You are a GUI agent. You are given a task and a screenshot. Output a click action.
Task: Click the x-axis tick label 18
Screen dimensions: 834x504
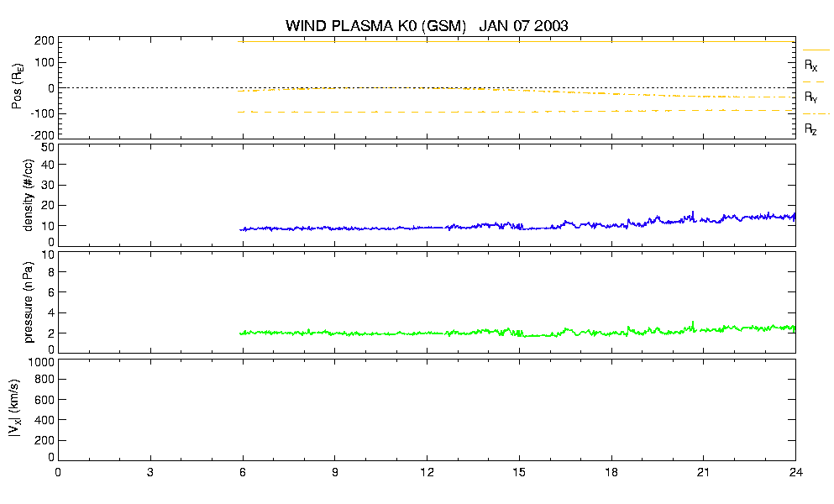click(x=611, y=473)
